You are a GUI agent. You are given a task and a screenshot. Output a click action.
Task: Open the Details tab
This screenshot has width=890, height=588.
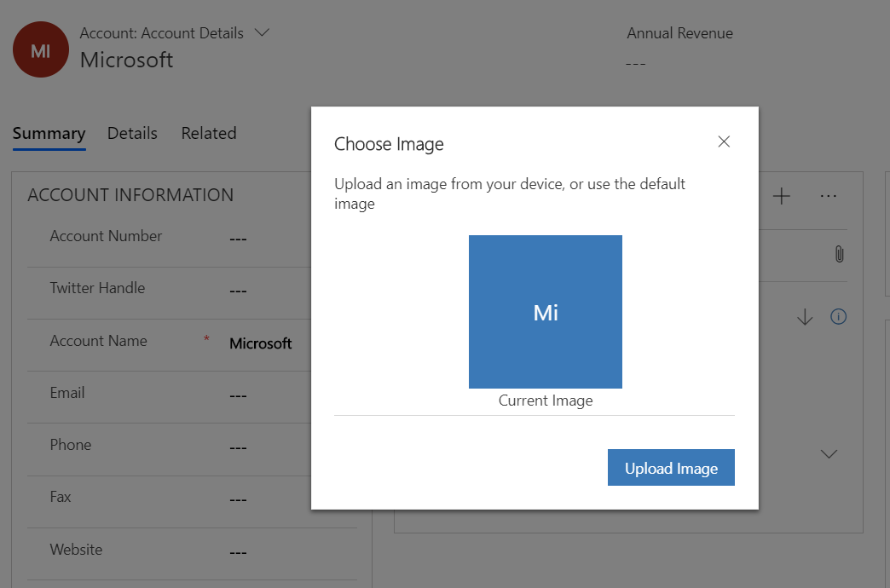click(x=132, y=134)
